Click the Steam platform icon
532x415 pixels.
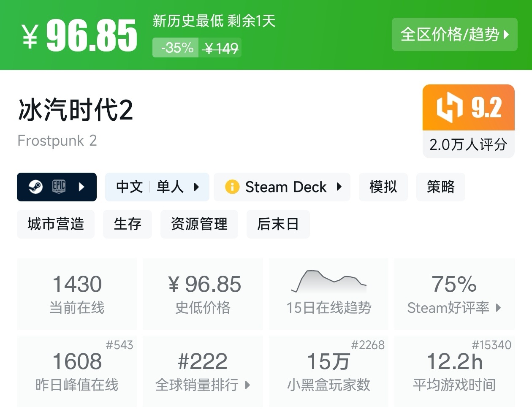click(35, 187)
